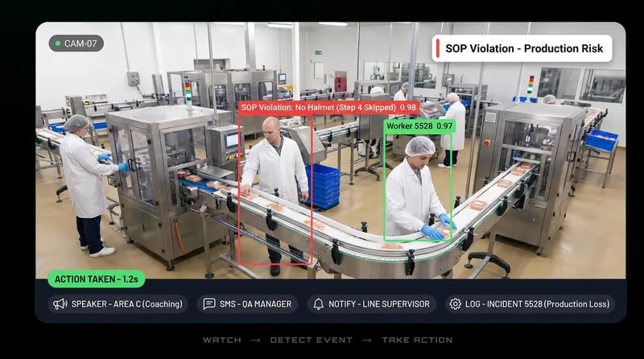Click the WATCH step text
This screenshot has height=359, width=644.
(222, 340)
